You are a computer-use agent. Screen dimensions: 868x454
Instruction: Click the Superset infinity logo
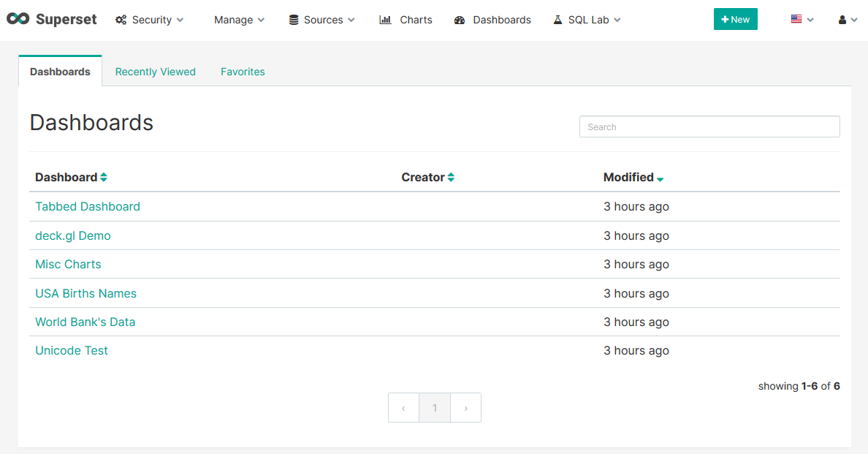tap(18, 20)
